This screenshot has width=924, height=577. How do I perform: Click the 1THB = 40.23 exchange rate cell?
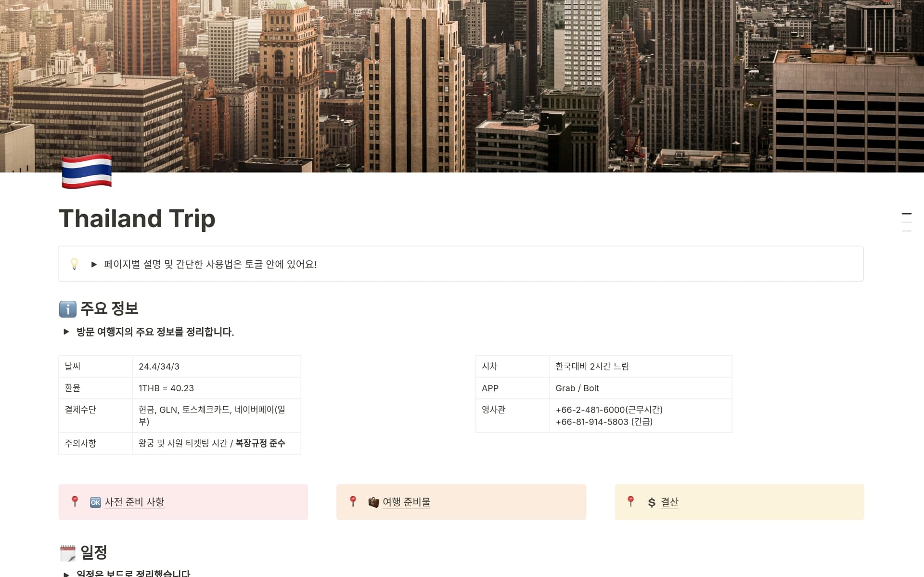(x=216, y=388)
